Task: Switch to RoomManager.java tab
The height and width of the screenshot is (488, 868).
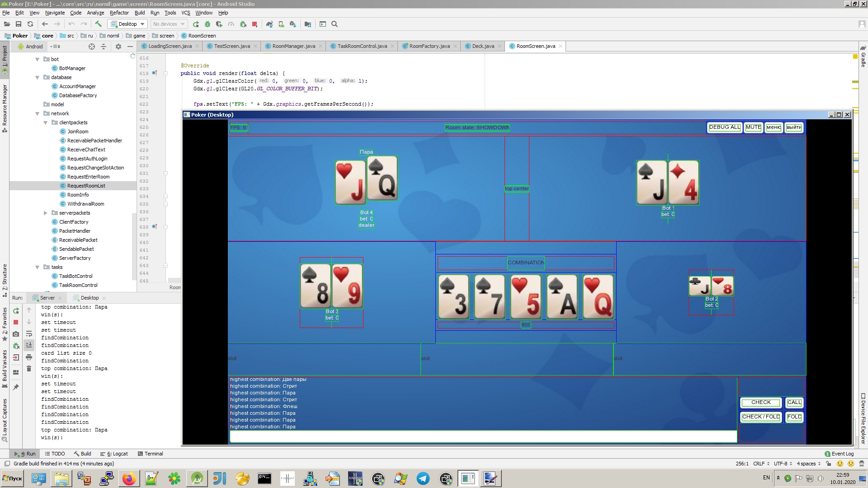Action: 293,46
